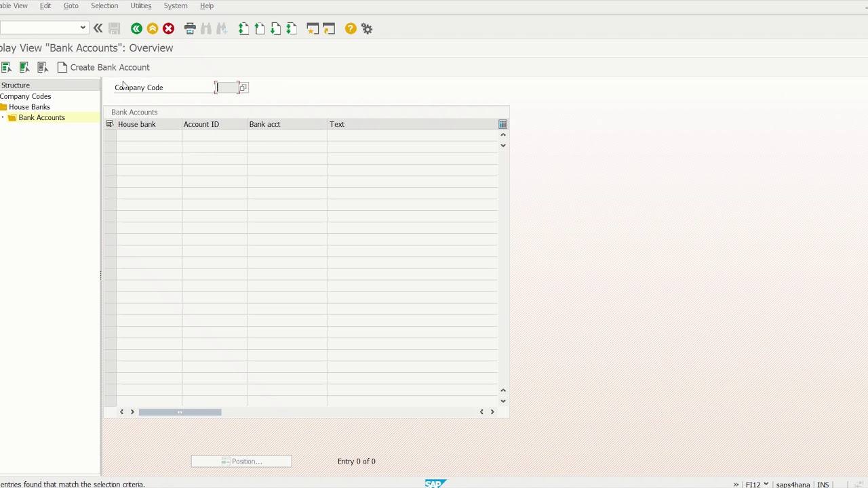The image size is (868, 488).
Task: Click the green Back arrow icon
Action: click(136, 28)
